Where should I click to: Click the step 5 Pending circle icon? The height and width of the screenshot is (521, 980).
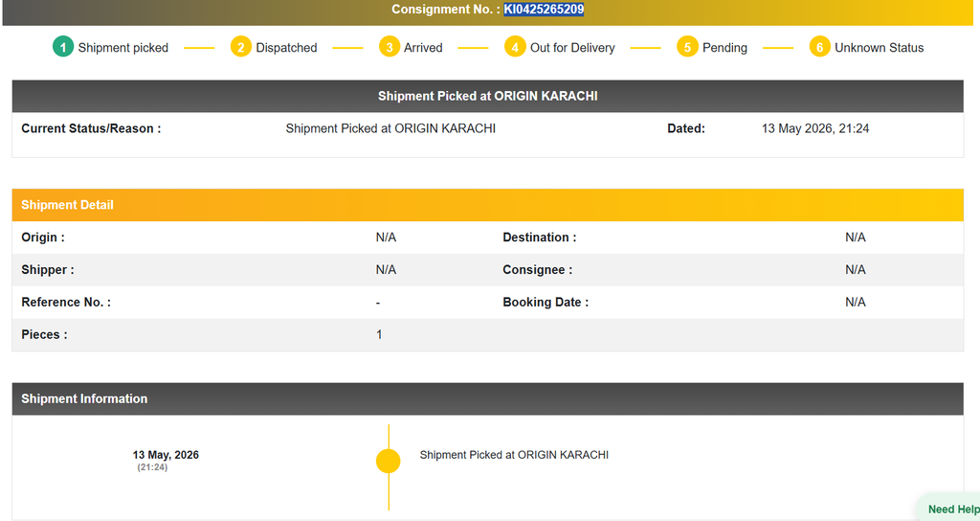pos(687,47)
